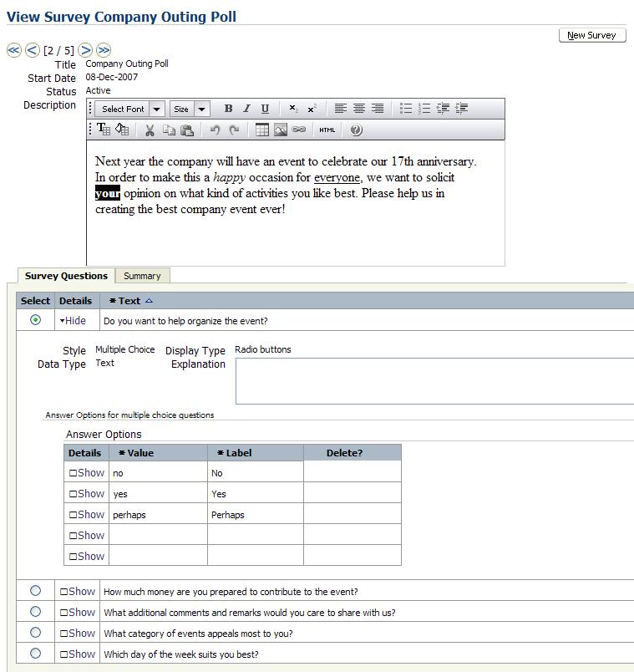Switch to Summary tab
Image resolution: width=634 pixels, height=672 pixels.
coord(142,276)
